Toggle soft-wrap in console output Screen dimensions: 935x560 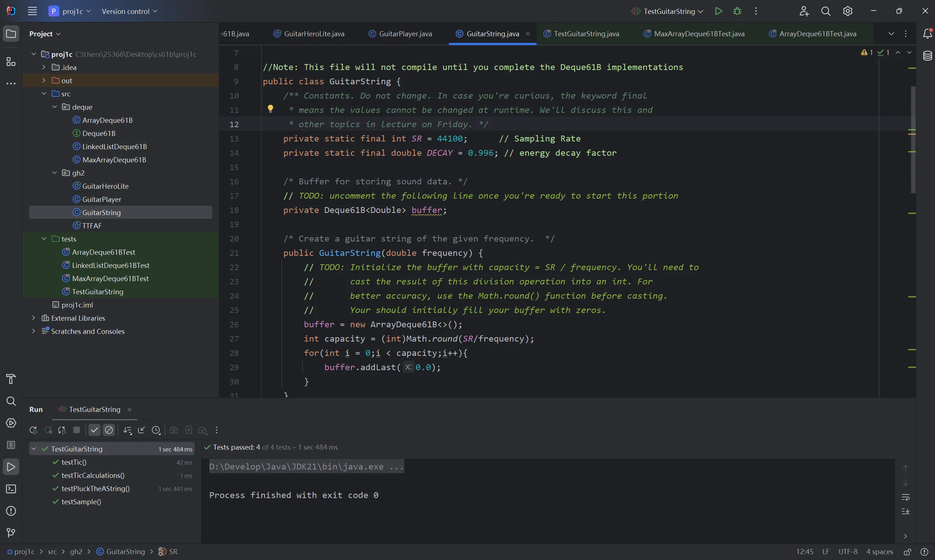click(x=905, y=497)
